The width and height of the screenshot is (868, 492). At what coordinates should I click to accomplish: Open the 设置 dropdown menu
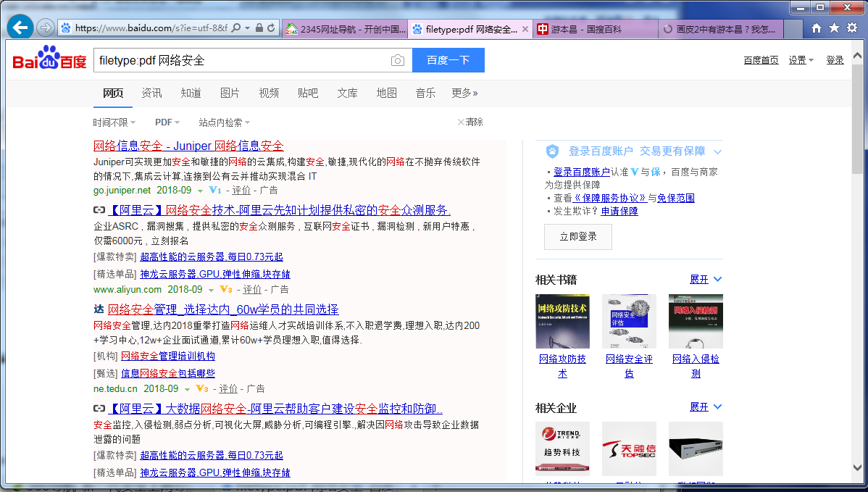pyautogui.click(x=801, y=60)
